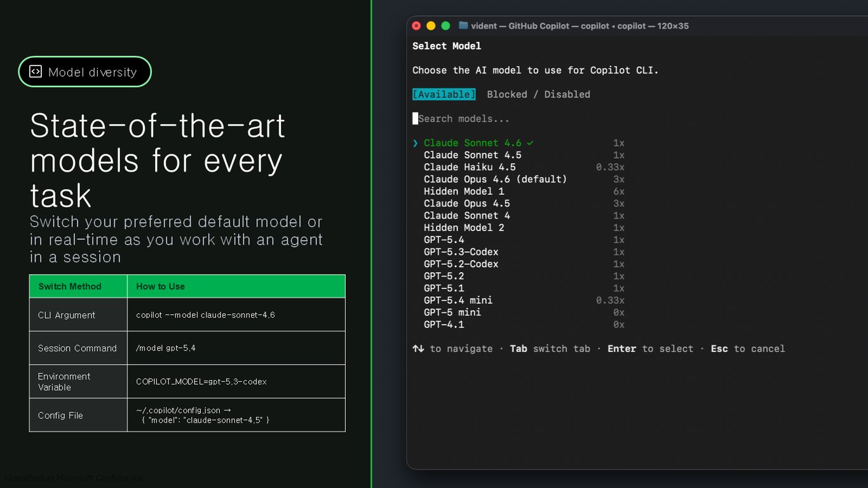This screenshot has height=488, width=868.
Task: Click the folder icon in terminal title bar
Action: click(x=463, y=26)
